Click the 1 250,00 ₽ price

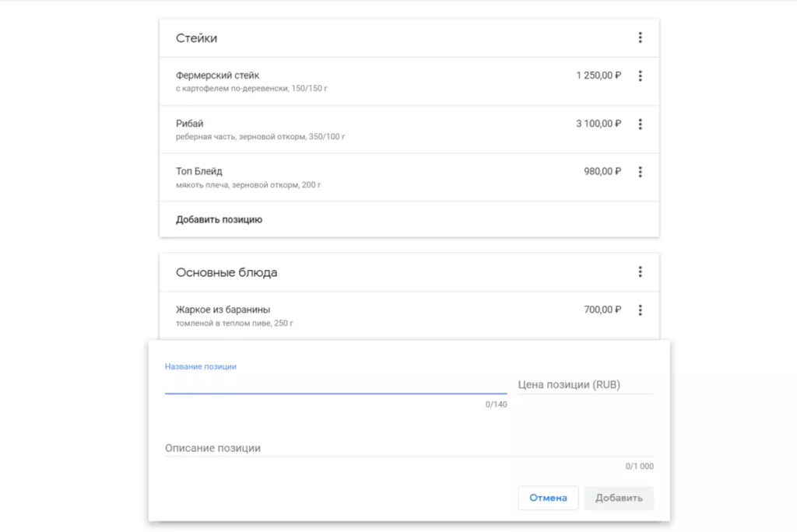pos(598,75)
